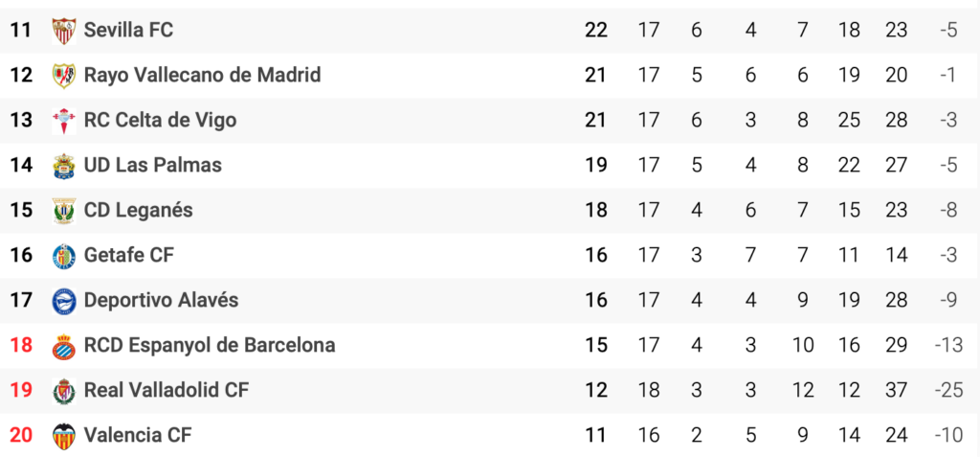The width and height of the screenshot is (980, 457).
Task: Open the UD Las Palmas team link
Action: [x=153, y=166]
